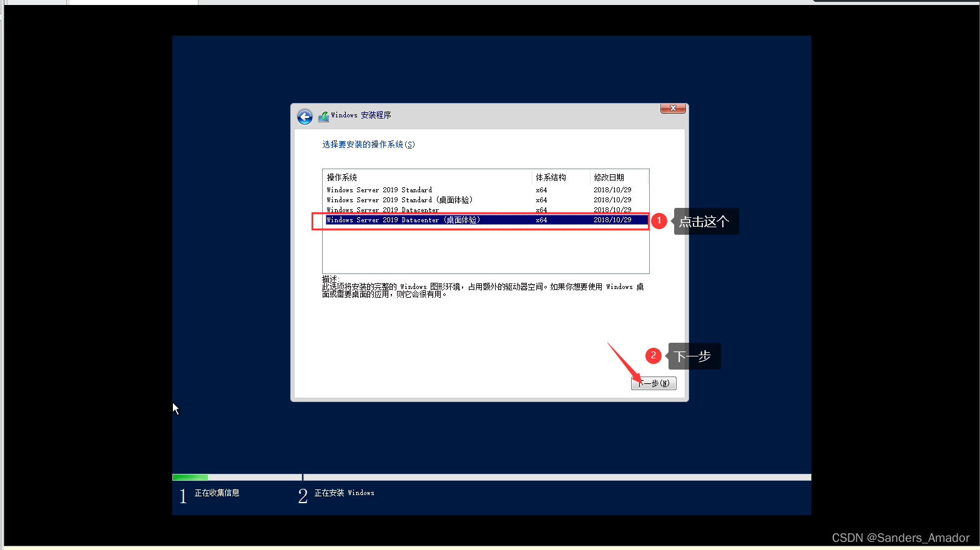Select Windows Server 2019 Datacenter core row
The image size is (980, 550).
coord(486,210)
